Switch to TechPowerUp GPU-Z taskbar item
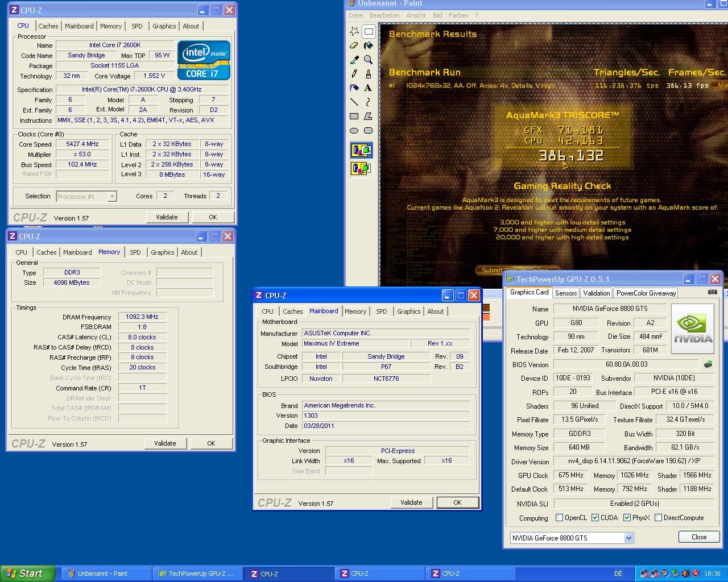The image size is (728, 582). point(197,573)
